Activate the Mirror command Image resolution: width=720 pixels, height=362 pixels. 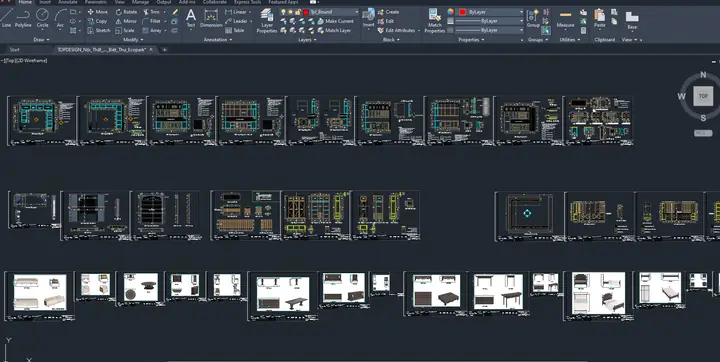pos(126,21)
